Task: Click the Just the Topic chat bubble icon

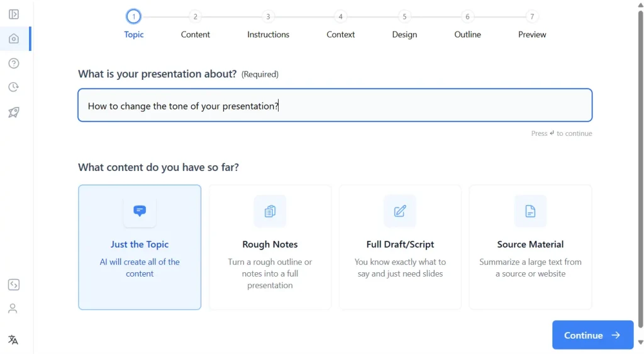Action: (140, 211)
